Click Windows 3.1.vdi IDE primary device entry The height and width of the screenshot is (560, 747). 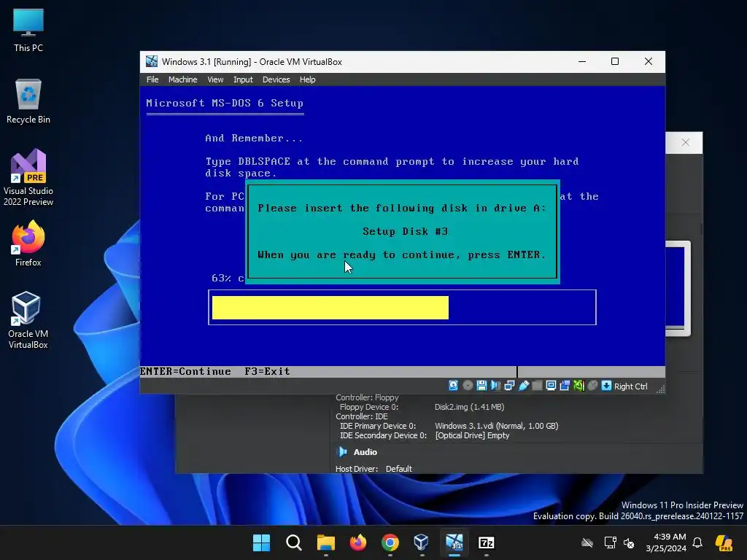[x=496, y=426]
